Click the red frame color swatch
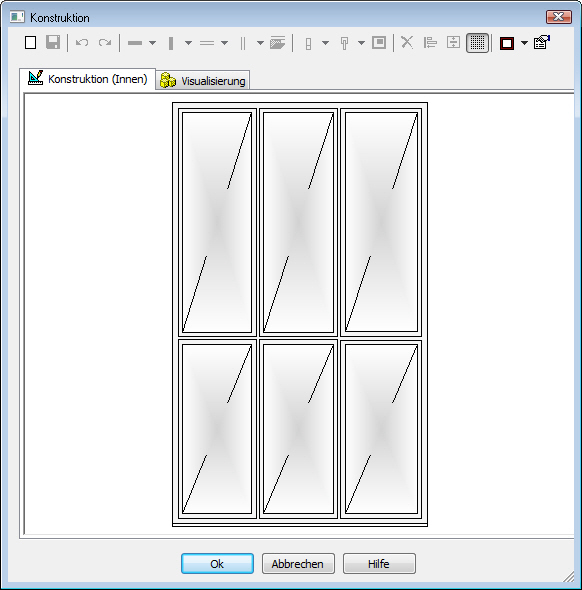This screenshot has width=582, height=590. pyautogui.click(x=507, y=43)
